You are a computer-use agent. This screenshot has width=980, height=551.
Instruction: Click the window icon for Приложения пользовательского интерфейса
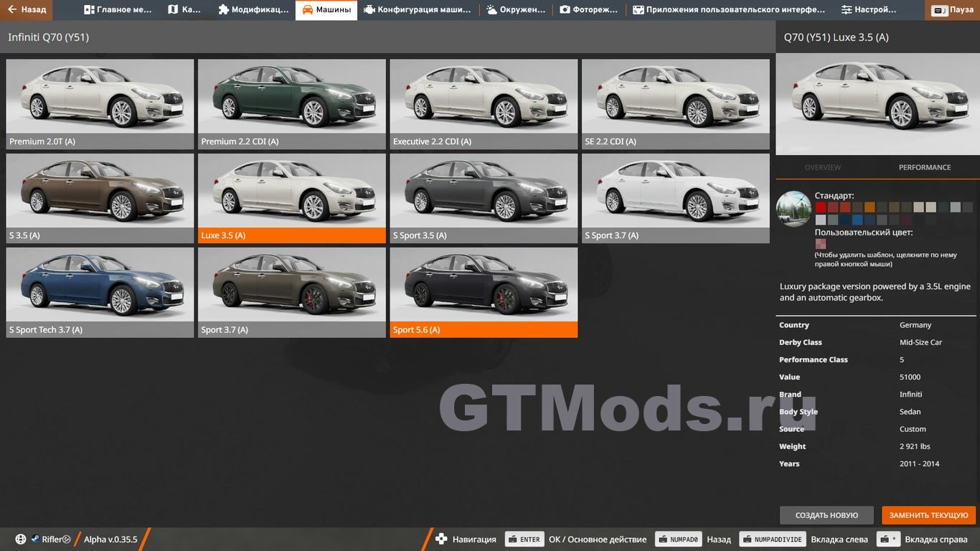coord(638,10)
